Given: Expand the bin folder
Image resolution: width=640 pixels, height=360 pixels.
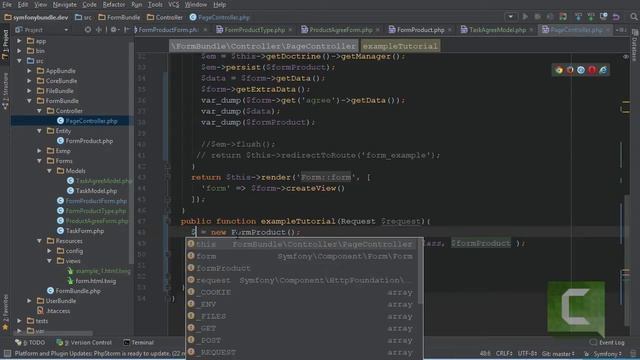Looking at the screenshot, I should 19,51.
